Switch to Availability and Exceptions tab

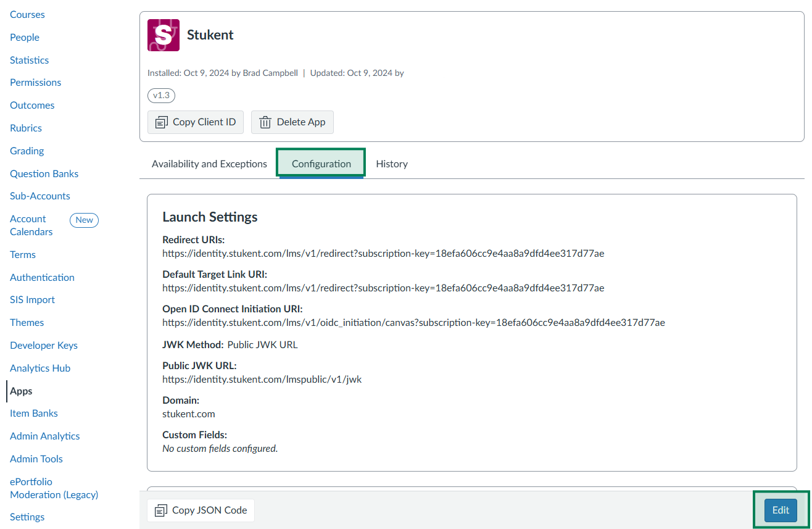209,164
